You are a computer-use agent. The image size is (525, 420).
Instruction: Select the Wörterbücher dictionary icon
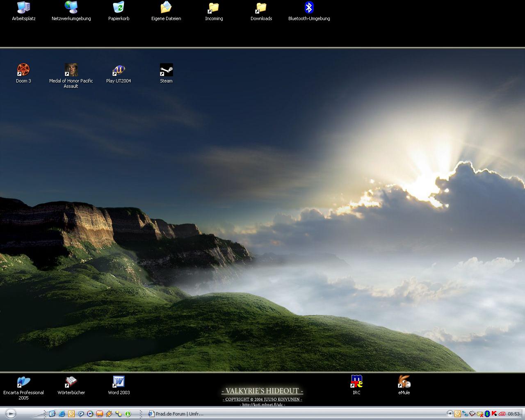pos(71,382)
